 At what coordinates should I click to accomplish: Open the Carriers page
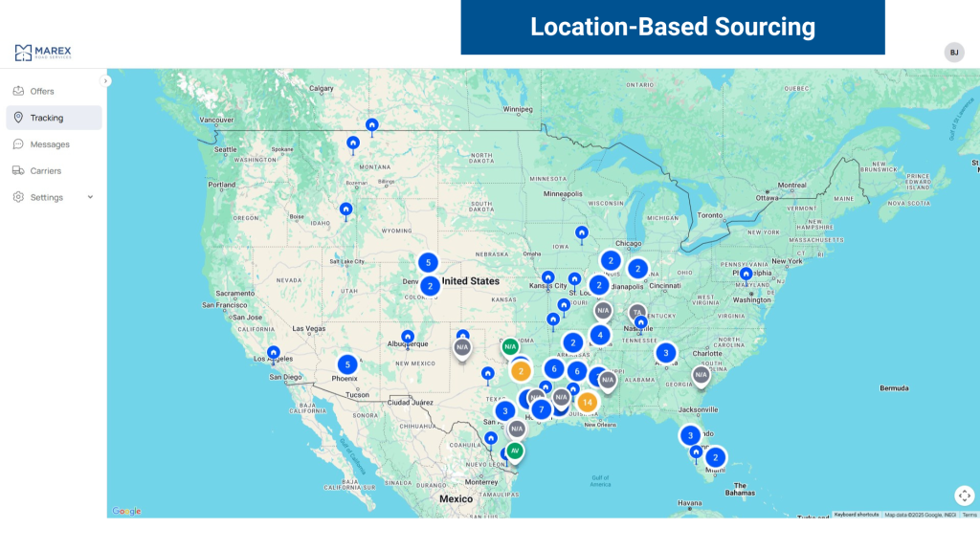click(45, 171)
